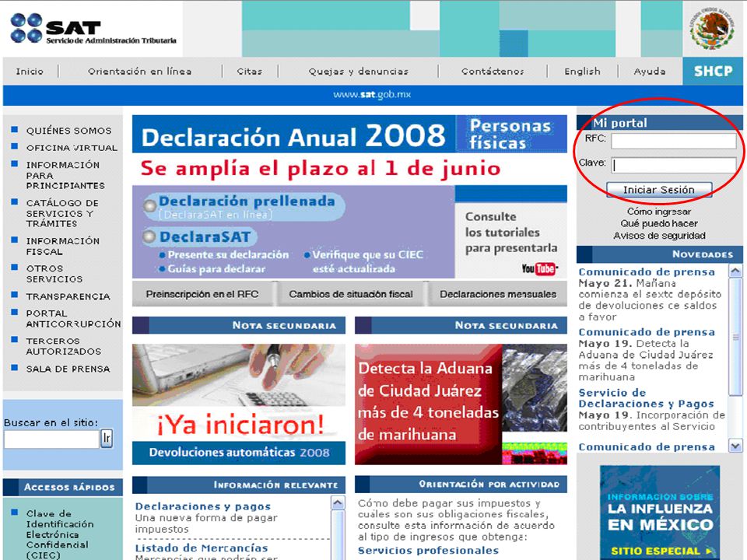The image size is (747, 560).
Task: Click the ¡Ya iniciaron! devoluciones image
Action: [x=239, y=404]
